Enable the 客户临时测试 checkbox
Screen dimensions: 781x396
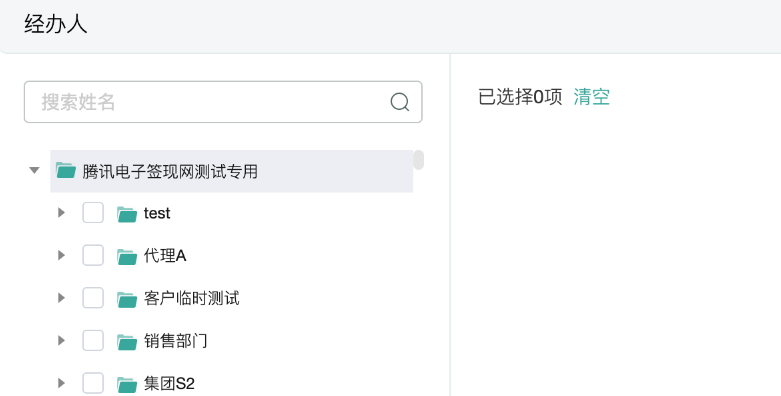93,298
